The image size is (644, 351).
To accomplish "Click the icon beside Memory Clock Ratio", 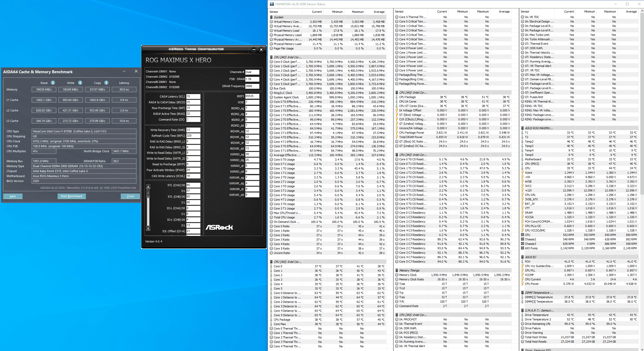I will [x=397, y=279].
